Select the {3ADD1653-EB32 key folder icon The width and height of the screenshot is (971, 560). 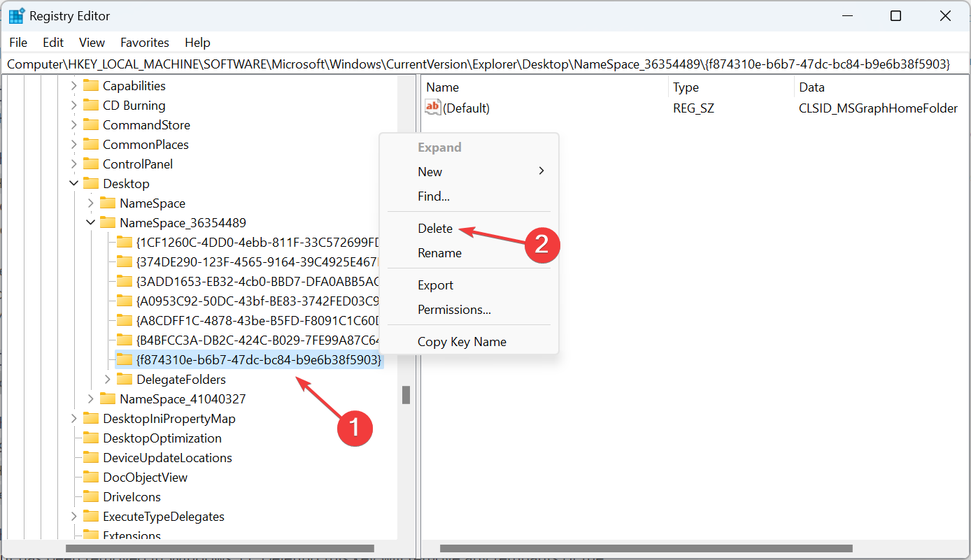point(125,282)
